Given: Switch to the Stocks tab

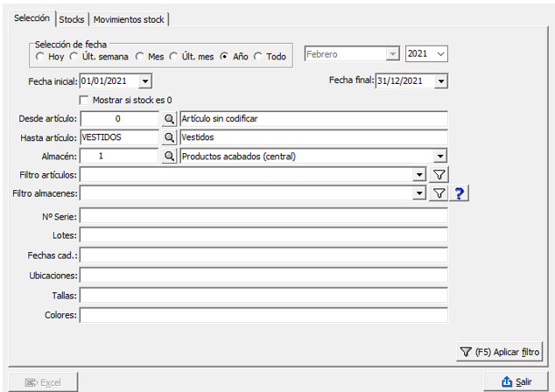Looking at the screenshot, I should 72,19.
